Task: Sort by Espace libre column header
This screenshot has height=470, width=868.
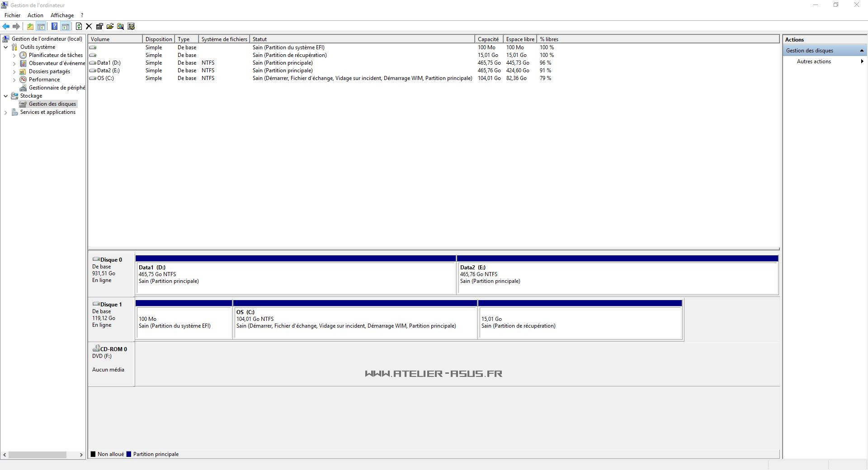Action: click(520, 39)
